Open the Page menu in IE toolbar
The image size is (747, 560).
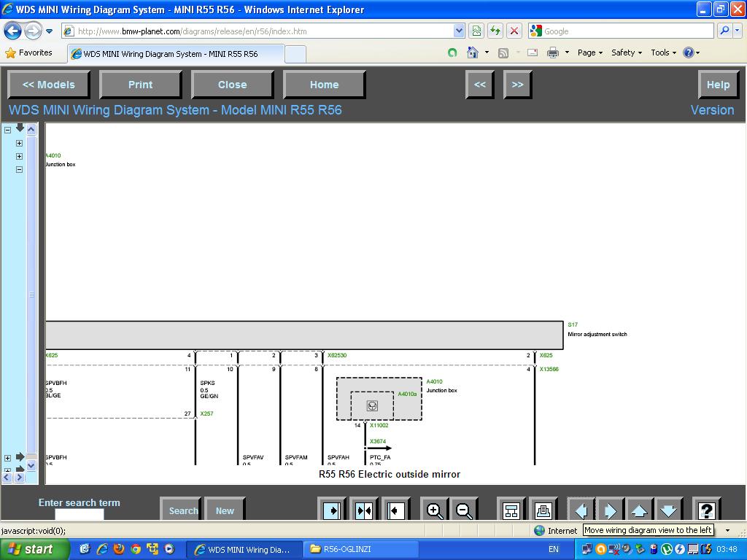pyautogui.click(x=590, y=52)
